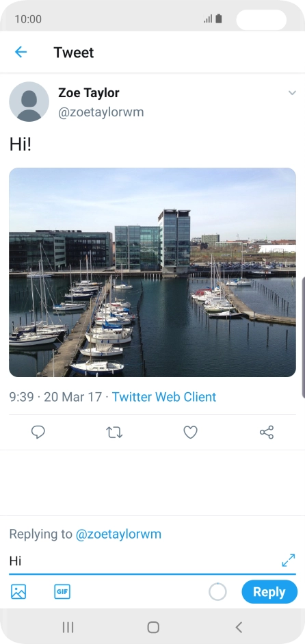Screen dimensions: 305x644
Task: Open the Twitter Web Client link
Action: [x=164, y=397]
